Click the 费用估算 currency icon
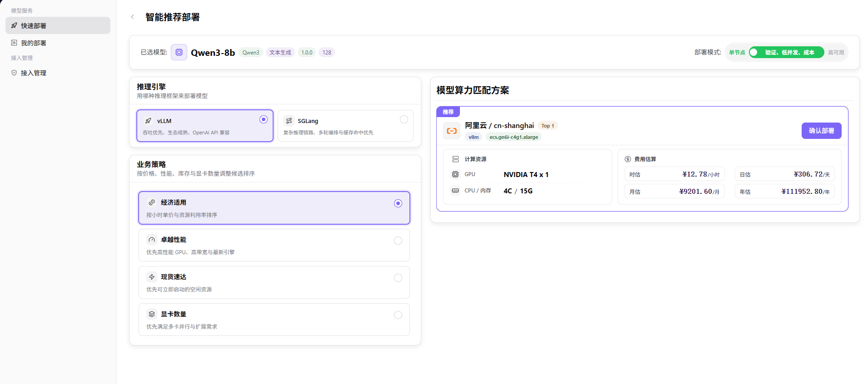The height and width of the screenshot is (384, 868). [x=628, y=159]
